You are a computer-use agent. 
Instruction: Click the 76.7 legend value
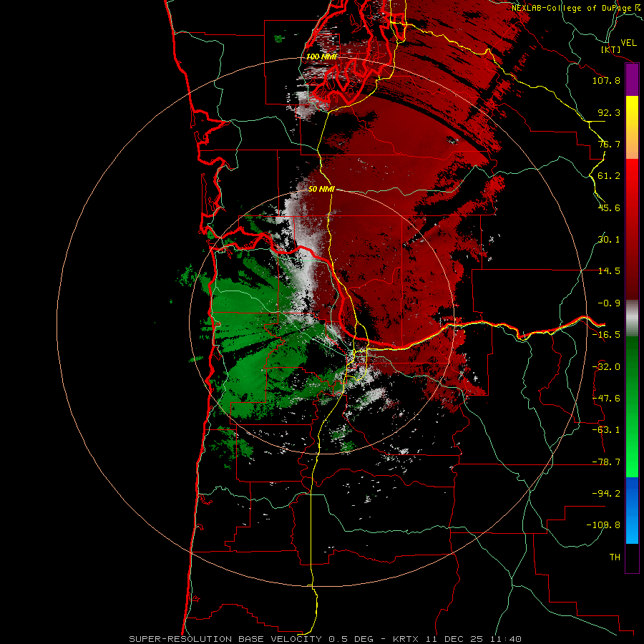[609, 144]
